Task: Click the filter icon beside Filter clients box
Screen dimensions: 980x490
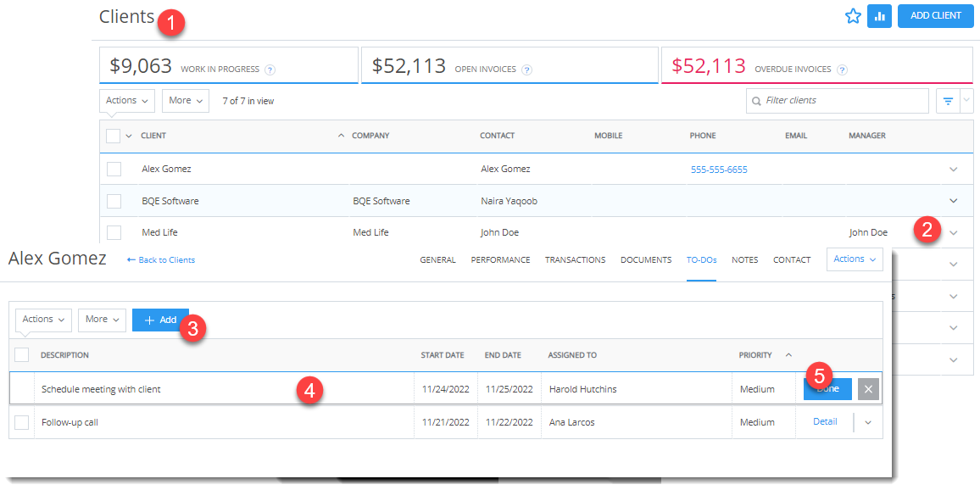Action: [x=947, y=100]
